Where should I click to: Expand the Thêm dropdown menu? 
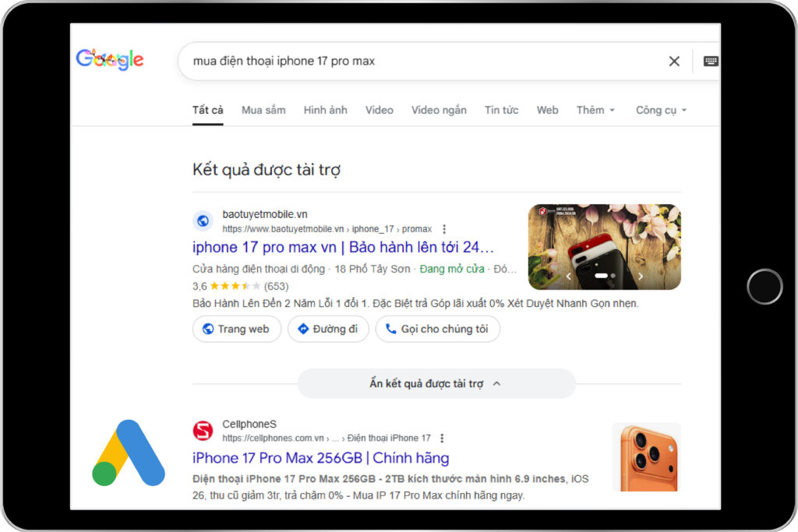pos(595,110)
